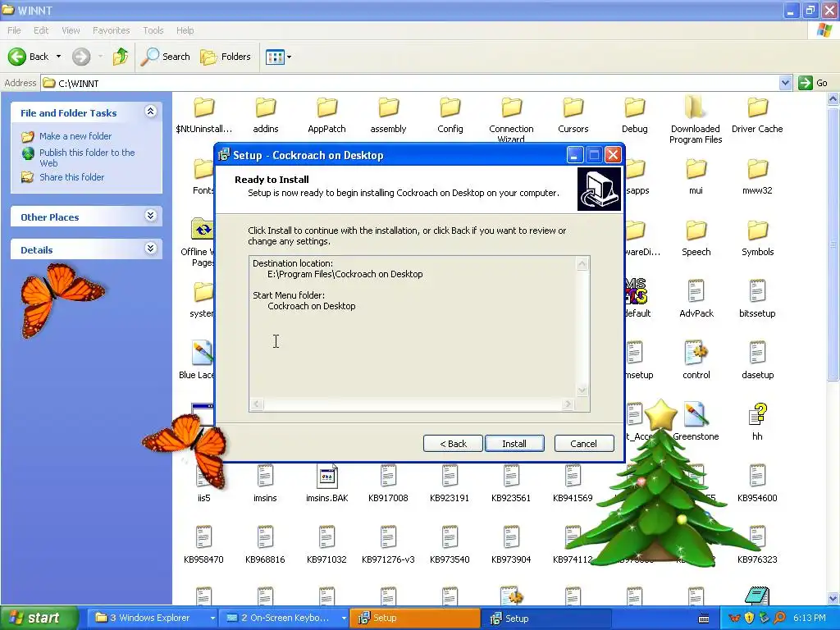
Task: Open the View menu
Action: pyautogui.click(x=71, y=30)
